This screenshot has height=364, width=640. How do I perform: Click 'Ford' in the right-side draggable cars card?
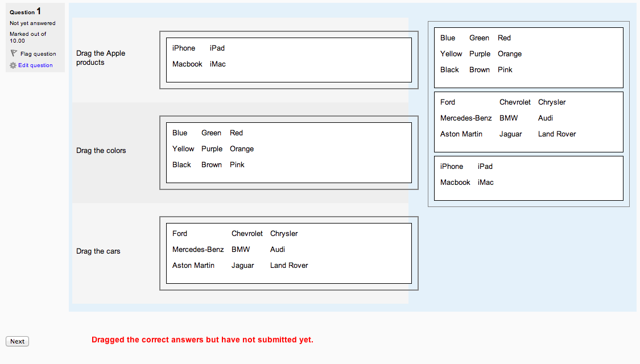(x=447, y=102)
